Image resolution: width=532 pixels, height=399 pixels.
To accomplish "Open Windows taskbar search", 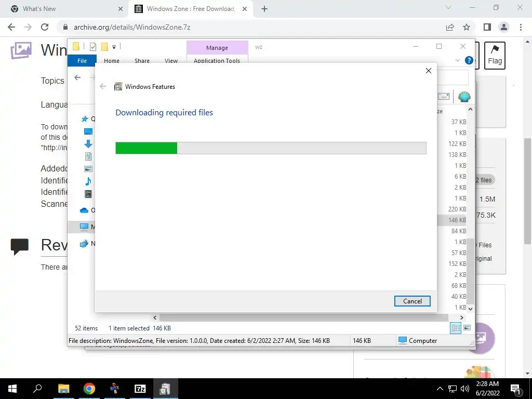I will point(37,389).
